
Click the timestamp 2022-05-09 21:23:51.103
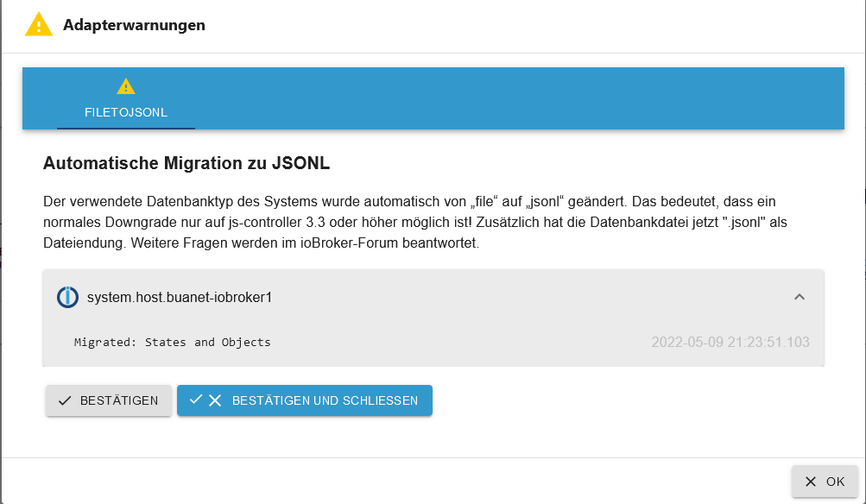pyautogui.click(x=730, y=342)
